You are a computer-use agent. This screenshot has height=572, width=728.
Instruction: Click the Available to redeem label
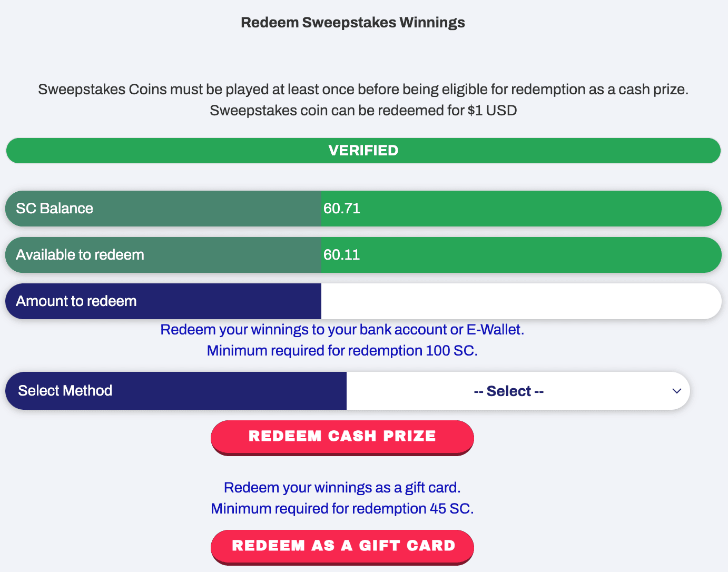pos(80,254)
